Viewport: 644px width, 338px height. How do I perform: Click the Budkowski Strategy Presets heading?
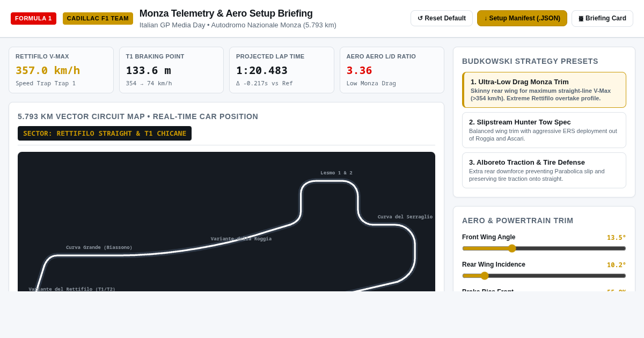(x=530, y=61)
